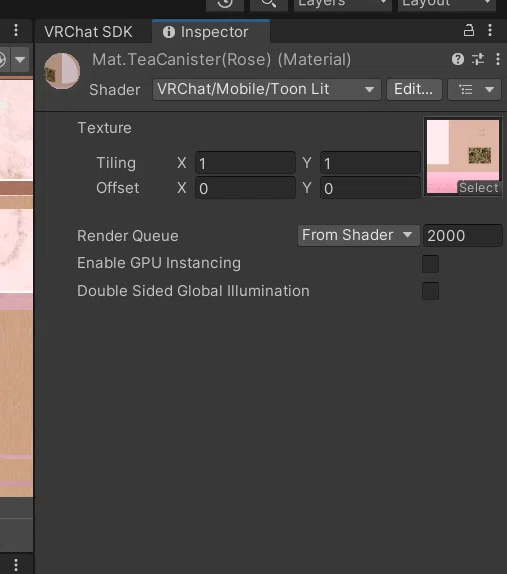Open the Render Queue From Shader dropdown
The height and width of the screenshot is (574, 507).
358,235
